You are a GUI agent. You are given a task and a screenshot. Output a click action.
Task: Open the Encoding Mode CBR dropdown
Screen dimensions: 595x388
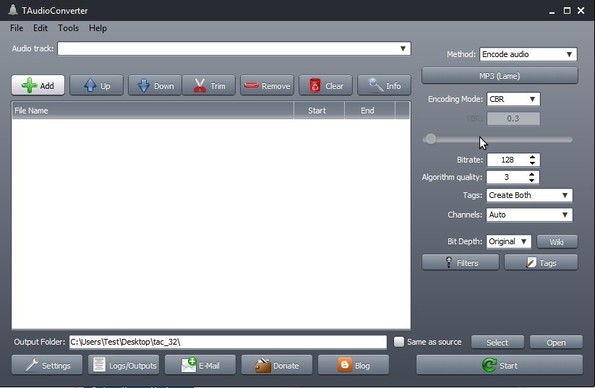click(x=513, y=99)
